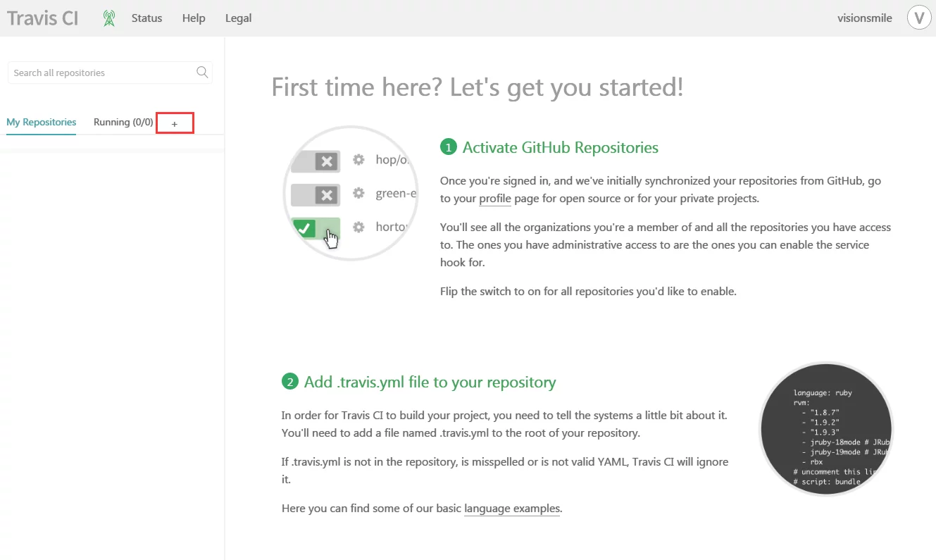This screenshot has width=936, height=560.
Task: Toggle the switch for green-e repository
Action: click(316, 194)
